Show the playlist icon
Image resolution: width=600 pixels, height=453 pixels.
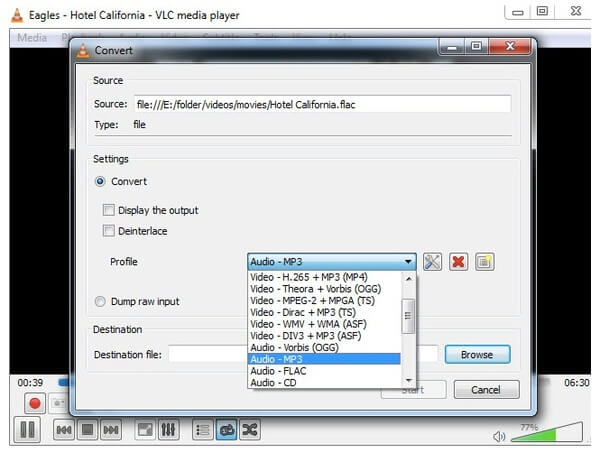202,430
